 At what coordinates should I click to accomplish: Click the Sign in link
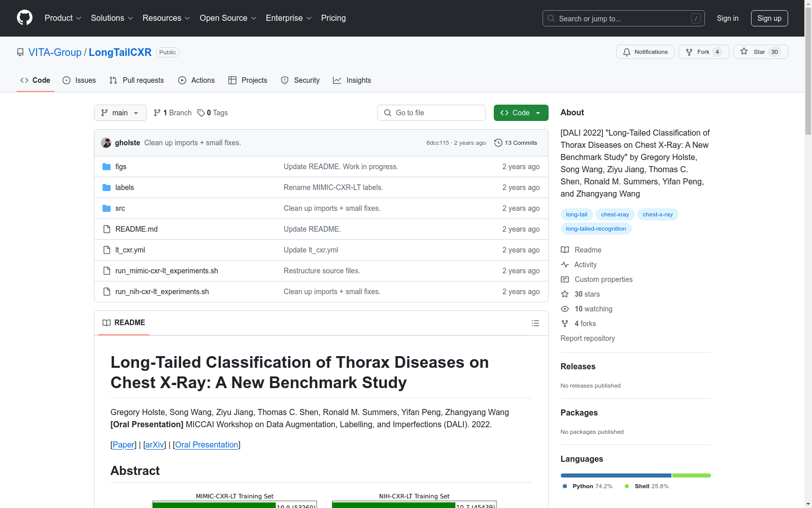pyautogui.click(x=728, y=18)
